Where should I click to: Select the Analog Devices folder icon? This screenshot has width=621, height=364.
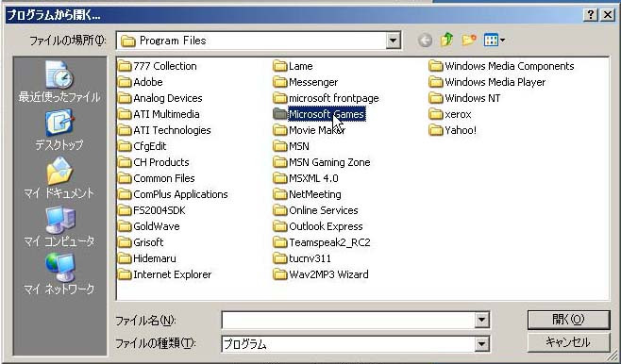point(125,98)
